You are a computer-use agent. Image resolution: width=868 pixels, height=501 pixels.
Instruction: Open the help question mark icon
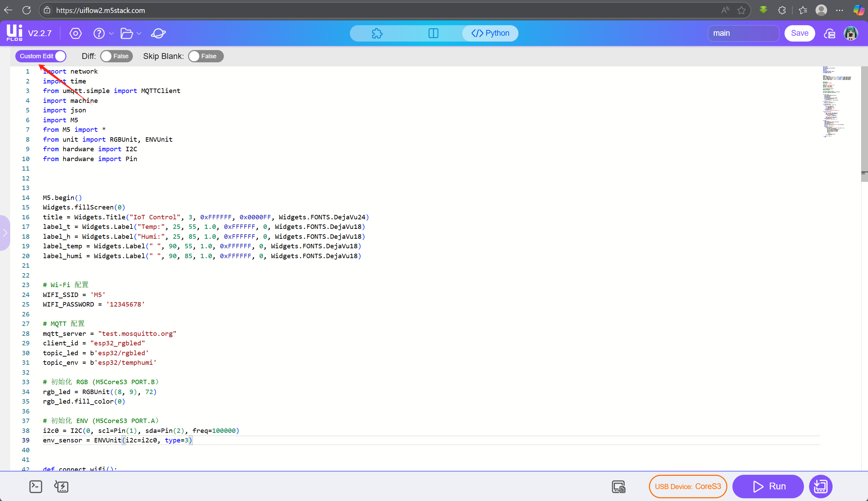[99, 33]
